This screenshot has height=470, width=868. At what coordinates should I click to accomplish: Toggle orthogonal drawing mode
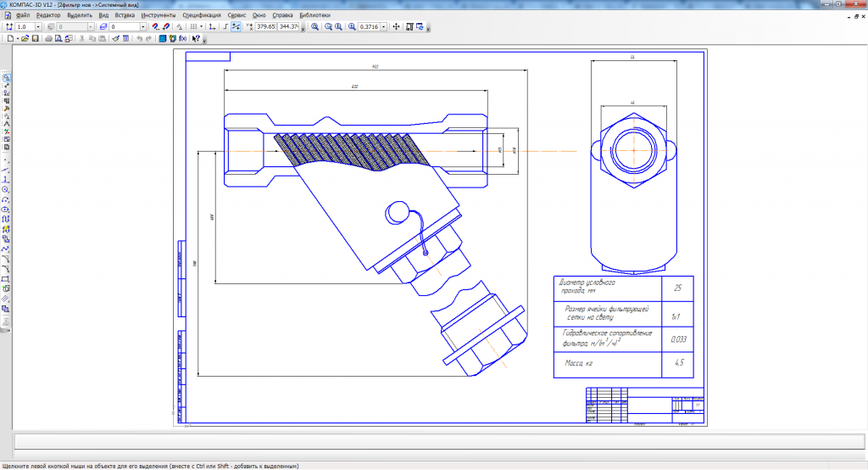225,26
